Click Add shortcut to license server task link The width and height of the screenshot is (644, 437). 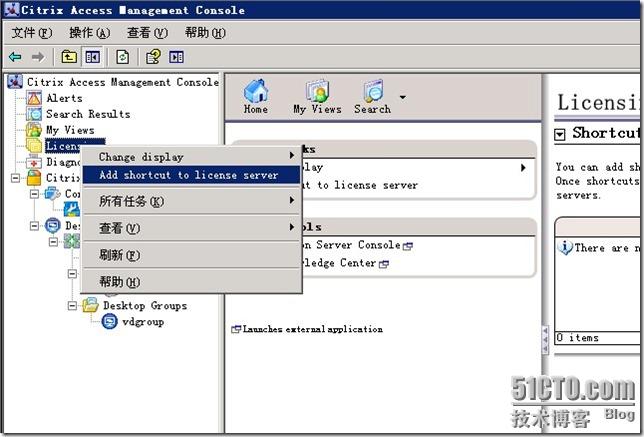click(x=360, y=185)
